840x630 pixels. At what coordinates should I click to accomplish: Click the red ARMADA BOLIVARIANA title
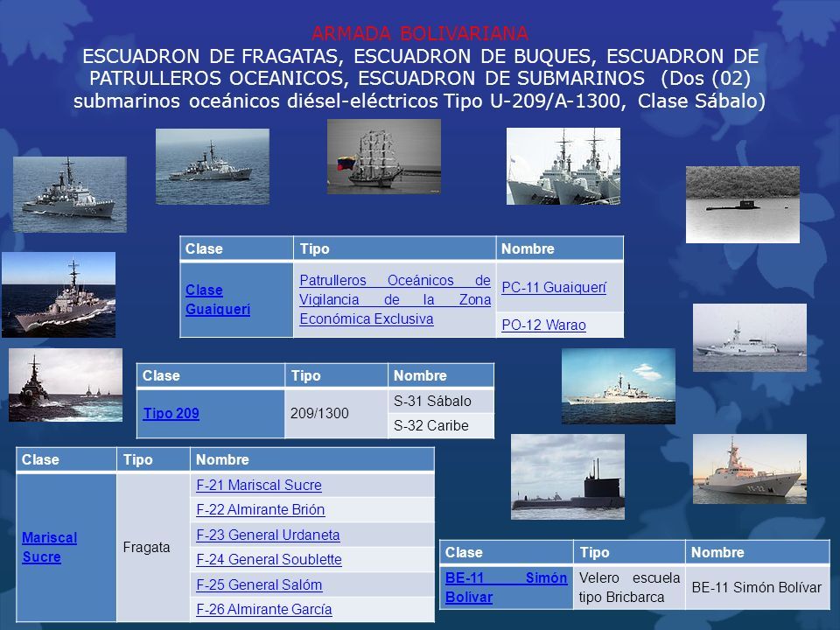(420, 34)
